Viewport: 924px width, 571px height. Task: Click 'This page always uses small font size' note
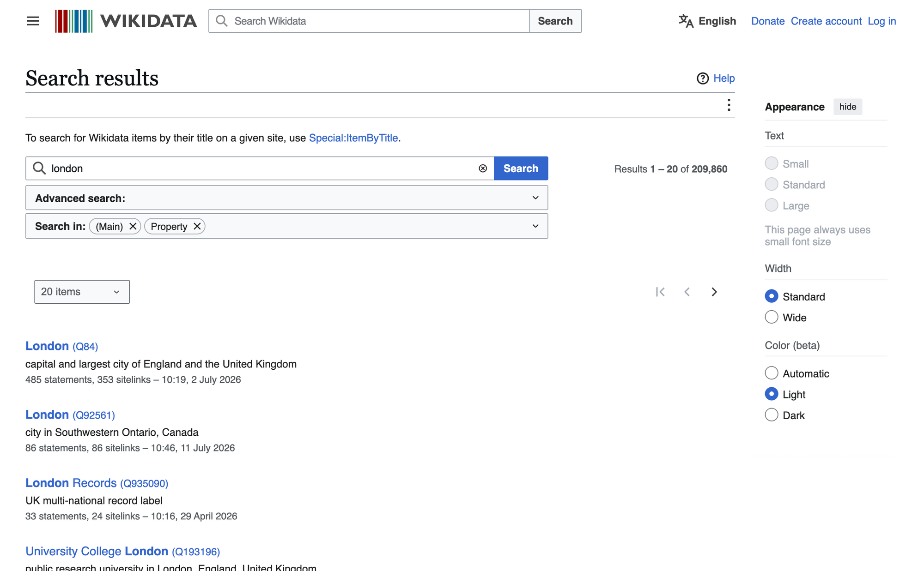click(x=817, y=236)
